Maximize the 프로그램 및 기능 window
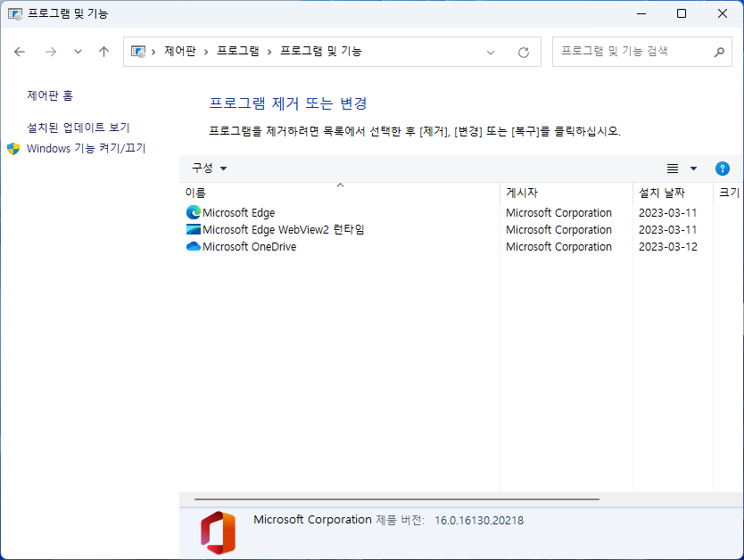This screenshot has height=560, width=744. tap(682, 13)
